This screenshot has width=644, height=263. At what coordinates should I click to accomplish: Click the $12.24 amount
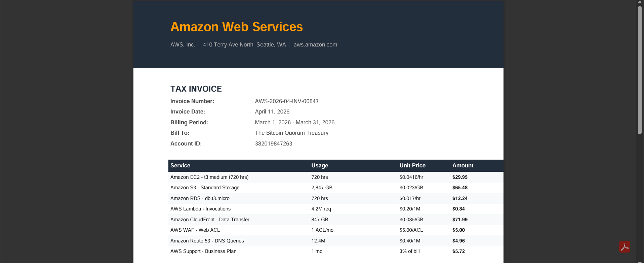[x=460, y=198]
